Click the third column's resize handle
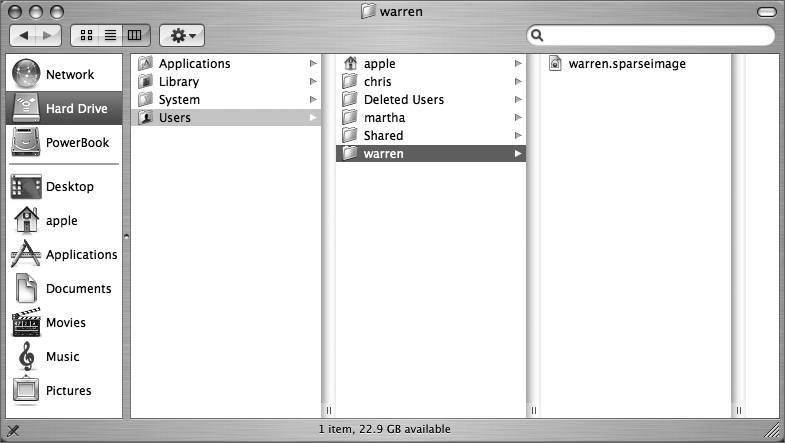The image size is (785, 443). coord(738,410)
